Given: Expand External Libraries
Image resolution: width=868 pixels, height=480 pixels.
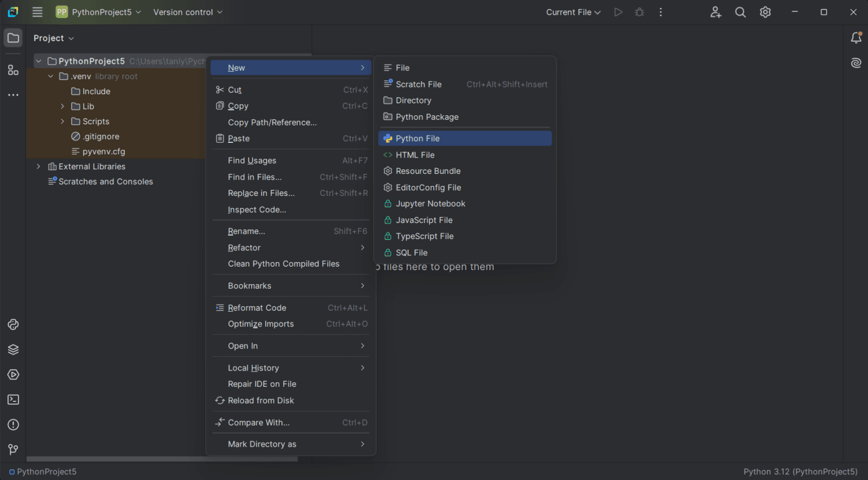Looking at the screenshot, I should 38,166.
